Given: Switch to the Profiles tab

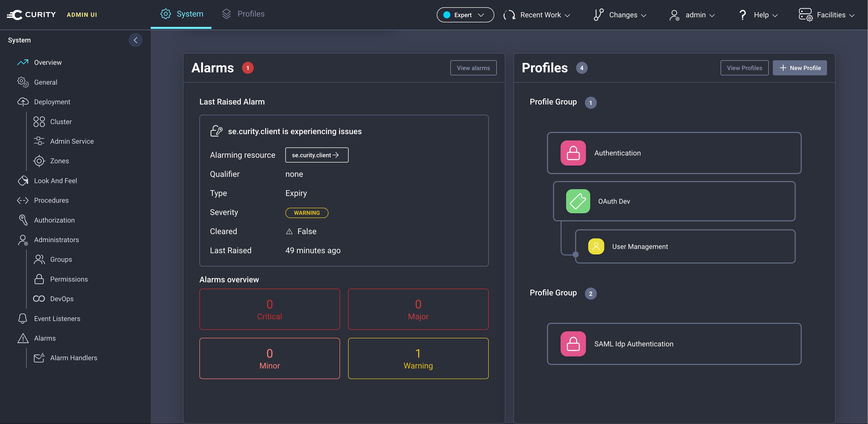Looking at the screenshot, I should click(243, 14).
